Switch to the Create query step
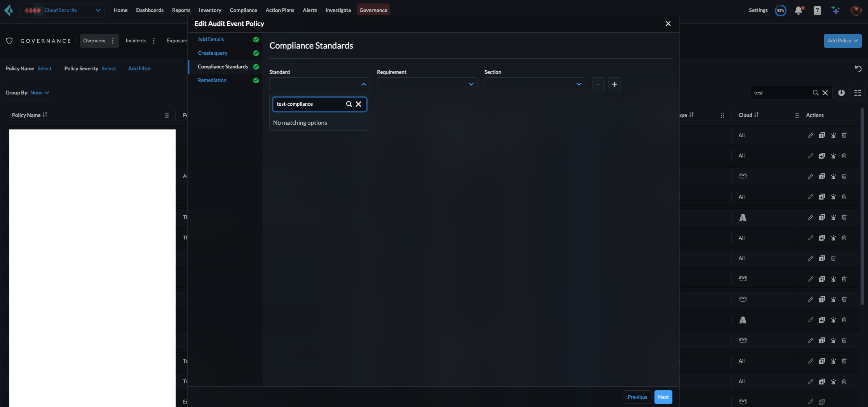 [x=213, y=53]
